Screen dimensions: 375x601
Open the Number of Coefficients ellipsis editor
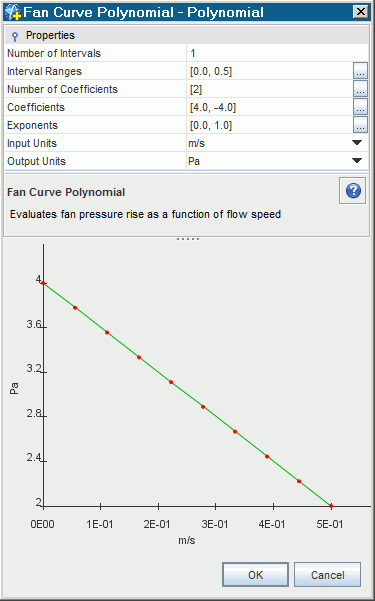tap(360, 89)
